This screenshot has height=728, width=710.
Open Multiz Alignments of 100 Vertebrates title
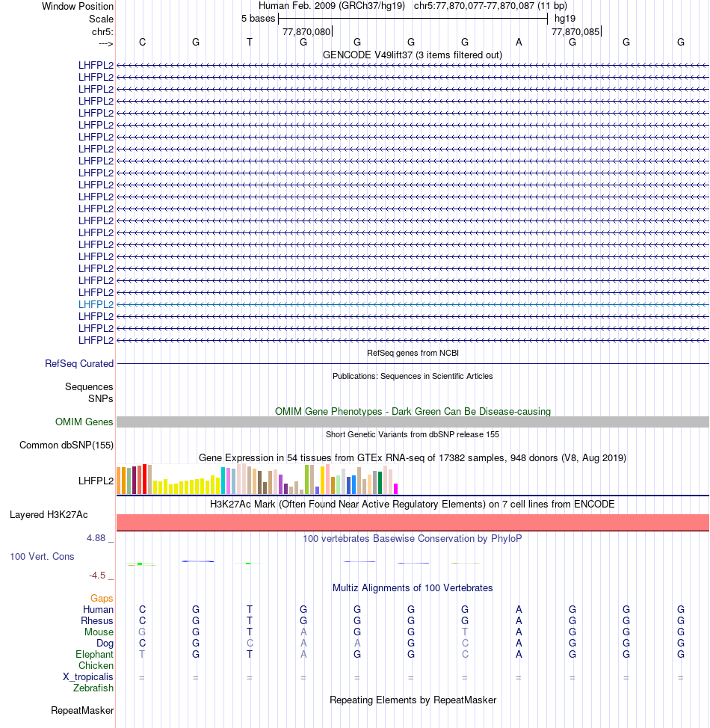pos(413,587)
